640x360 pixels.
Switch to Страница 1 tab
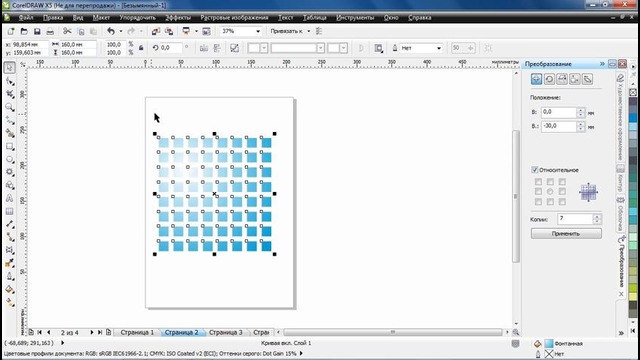tap(137, 332)
